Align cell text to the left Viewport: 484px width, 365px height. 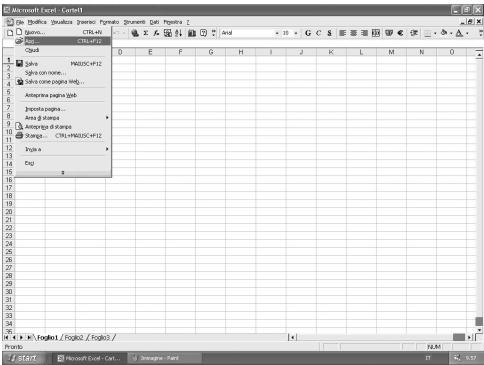tap(342, 33)
